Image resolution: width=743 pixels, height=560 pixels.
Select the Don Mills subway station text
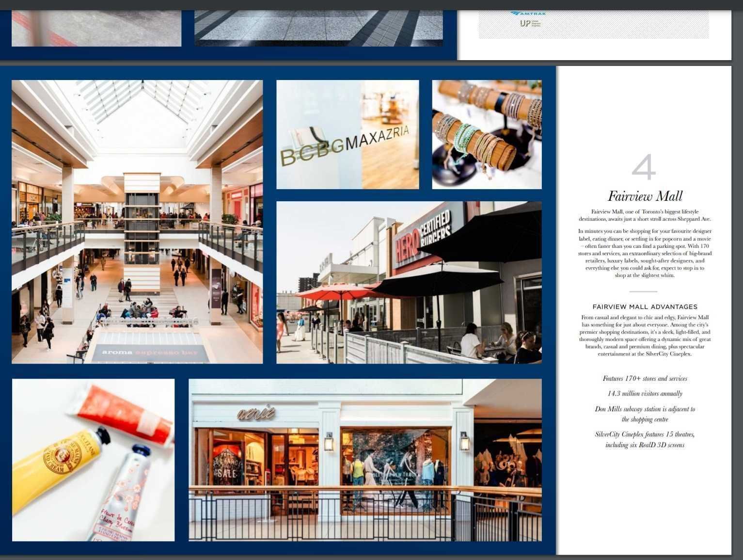(x=645, y=414)
